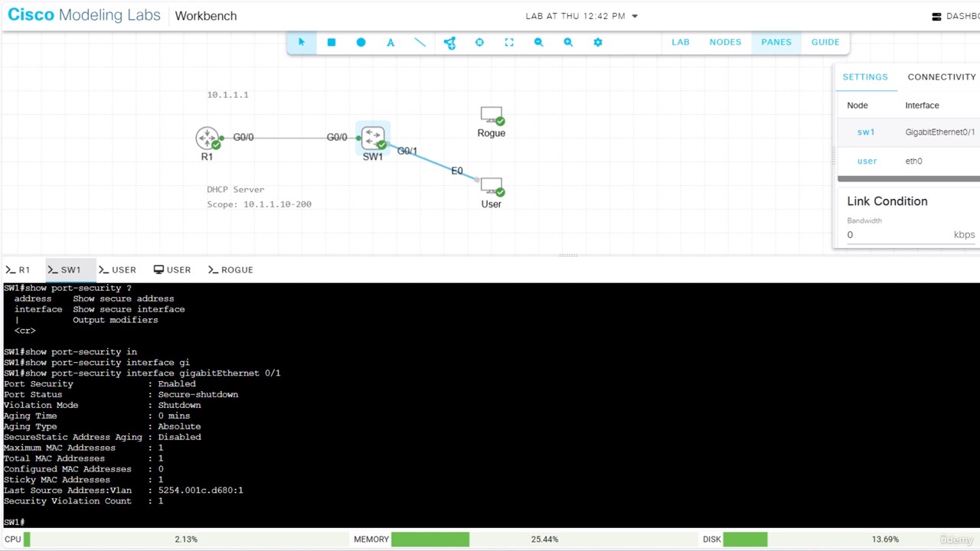Click the Cisco Modeling Labs logo
Image resolution: width=980 pixels, height=551 pixels.
click(x=83, y=15)
